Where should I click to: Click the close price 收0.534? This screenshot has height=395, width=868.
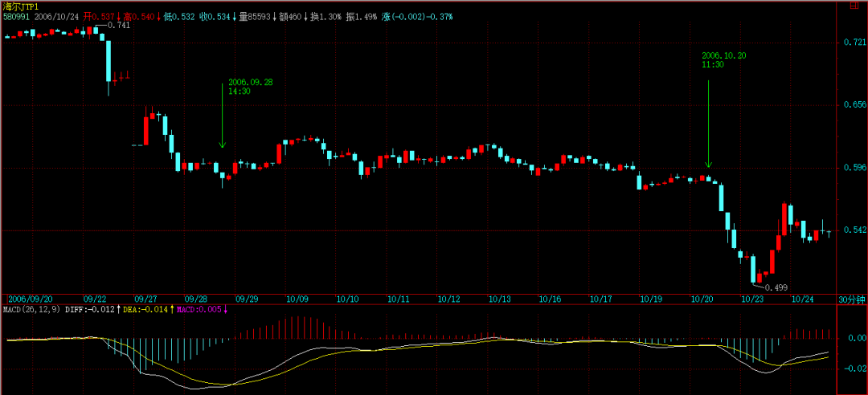click(x=215, y=17)
